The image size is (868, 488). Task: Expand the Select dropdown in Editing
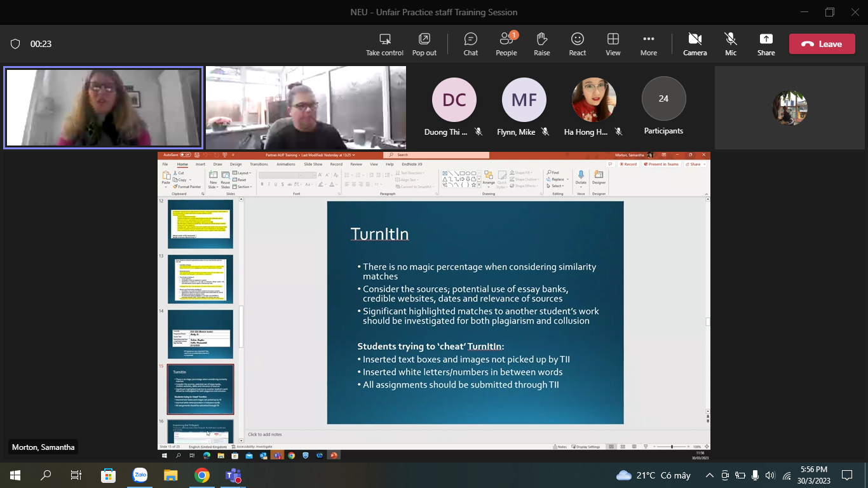pos(556,186)
